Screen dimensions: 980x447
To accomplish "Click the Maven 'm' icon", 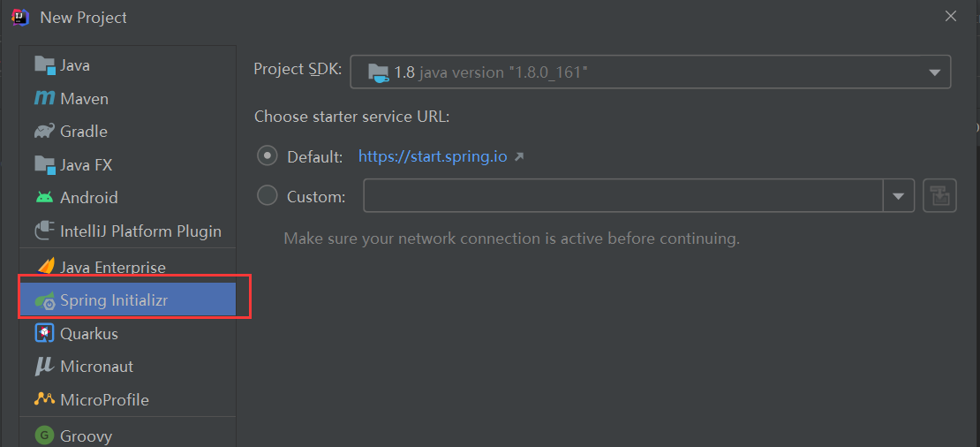I will (44, 98).
